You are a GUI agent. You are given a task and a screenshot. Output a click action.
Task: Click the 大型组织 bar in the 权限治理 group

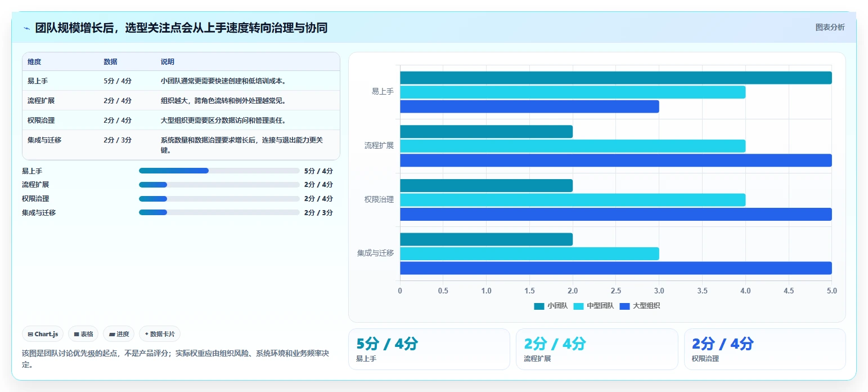point(616,214)
